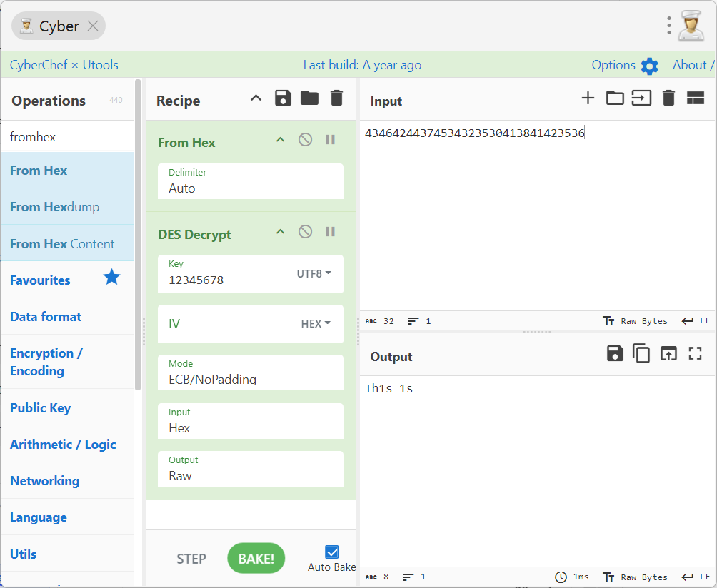Maximise the output pane

[x=696, y=354]
